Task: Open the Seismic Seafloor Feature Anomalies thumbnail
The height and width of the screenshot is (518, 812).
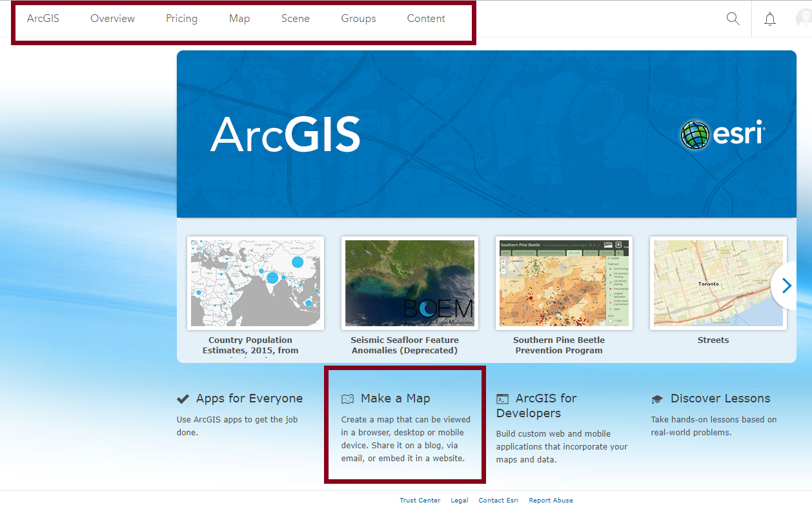Action: pyautogui.click(x=409, y=283)
